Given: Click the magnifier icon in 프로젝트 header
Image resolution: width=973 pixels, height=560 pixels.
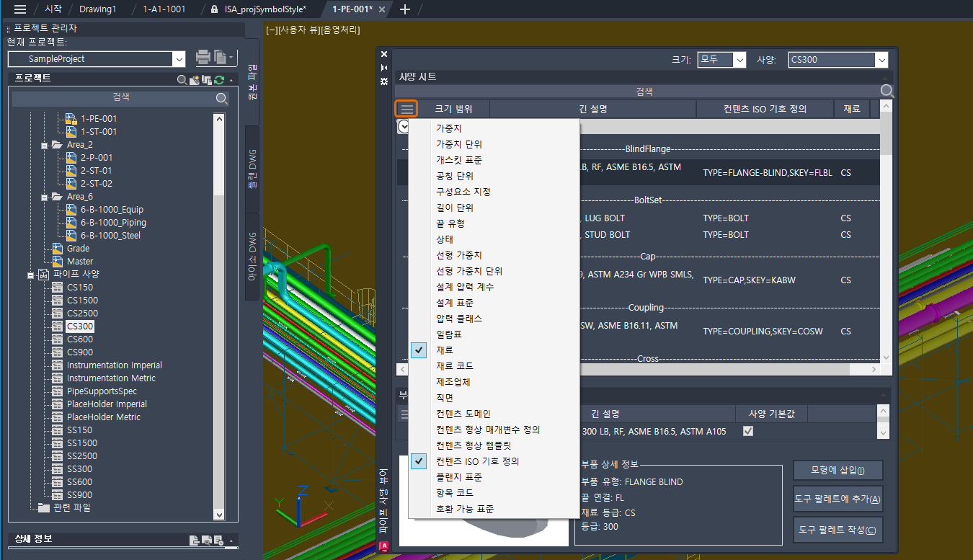Looking at the screenshot, I should [182, 79].
